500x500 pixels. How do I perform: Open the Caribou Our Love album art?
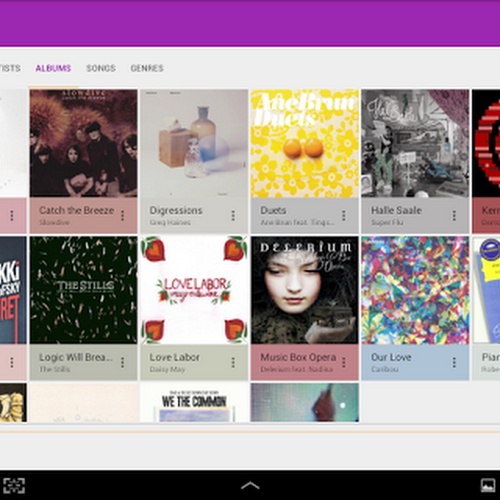[415, 290]
